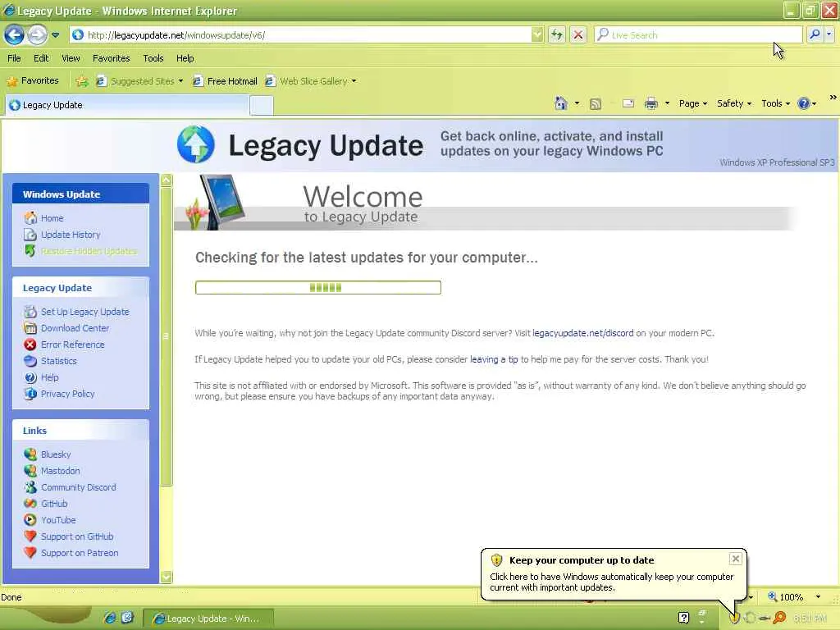
Task: Click the Refresh page icon
Action: (557, 34)
